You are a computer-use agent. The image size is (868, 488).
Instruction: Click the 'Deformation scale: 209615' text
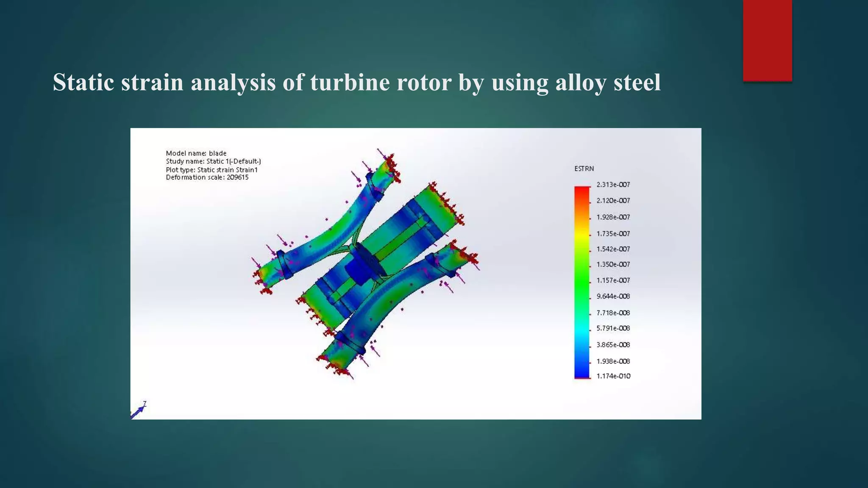207,177
